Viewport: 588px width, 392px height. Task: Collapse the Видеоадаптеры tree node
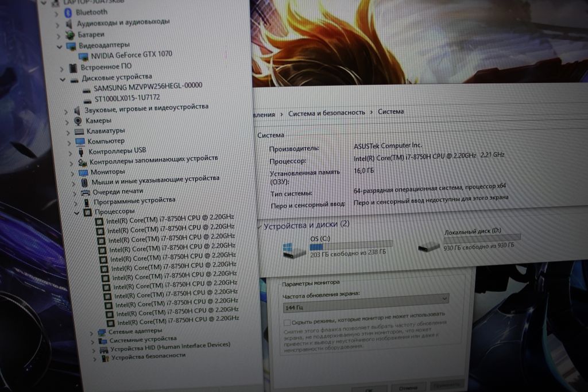(60, 46)
